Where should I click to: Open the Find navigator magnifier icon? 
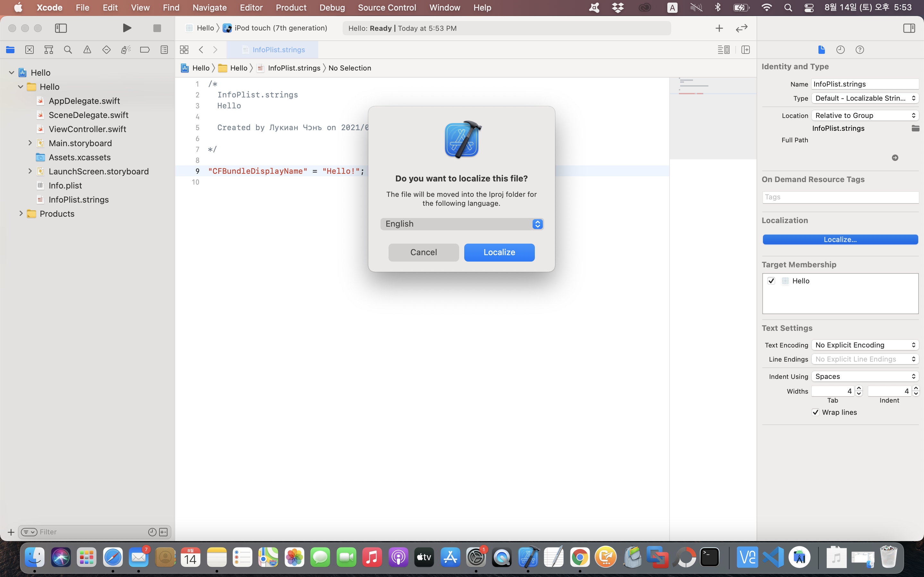[68, 50]
